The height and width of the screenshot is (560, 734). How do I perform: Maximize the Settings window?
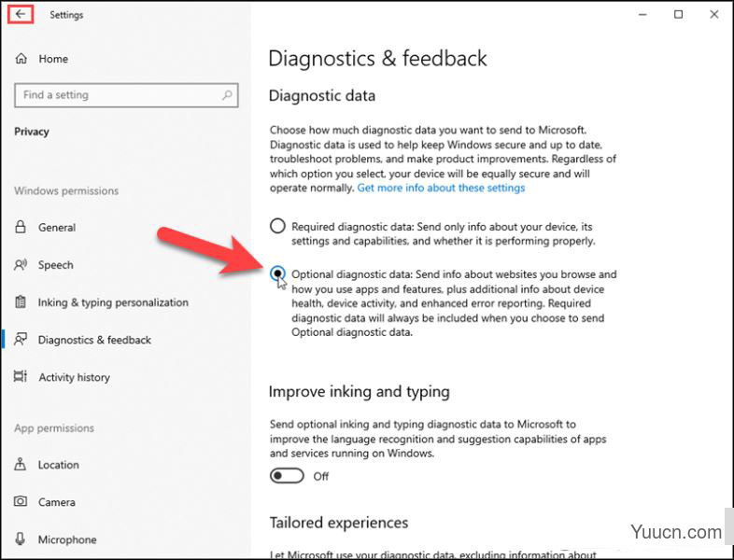pos(678,15)
